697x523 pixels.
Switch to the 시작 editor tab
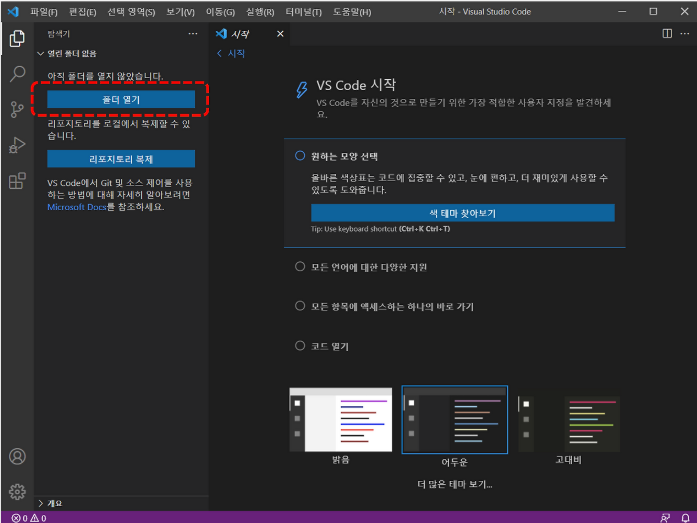240,34
